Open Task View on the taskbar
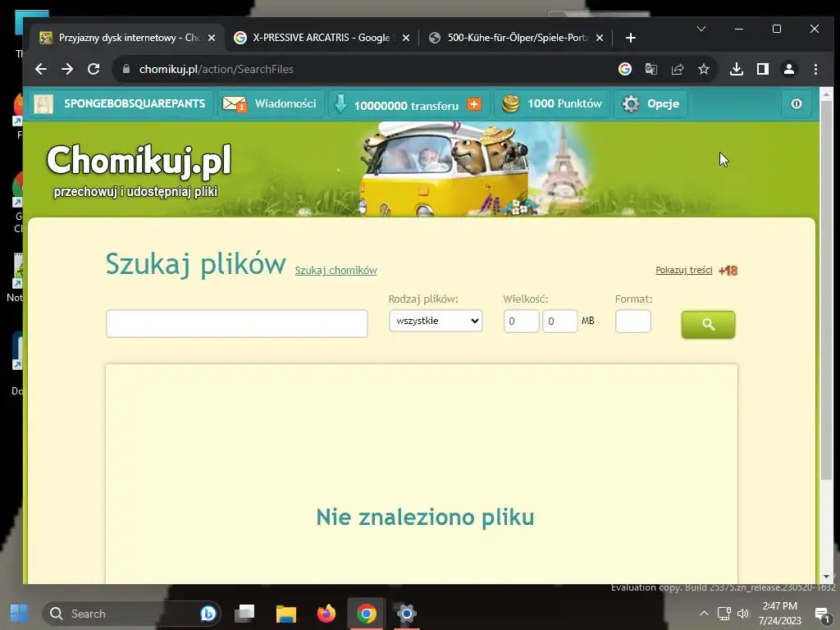 244,614
